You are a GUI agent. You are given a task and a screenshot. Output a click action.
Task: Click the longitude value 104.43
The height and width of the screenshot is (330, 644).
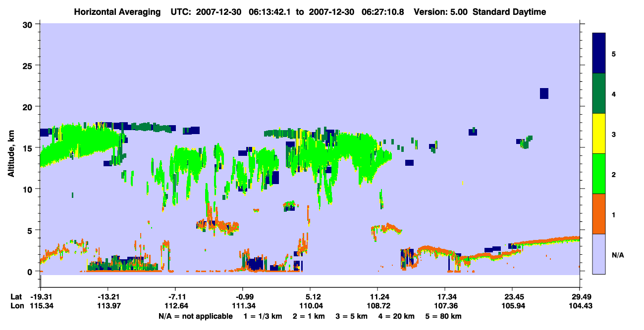pos(580,306)
